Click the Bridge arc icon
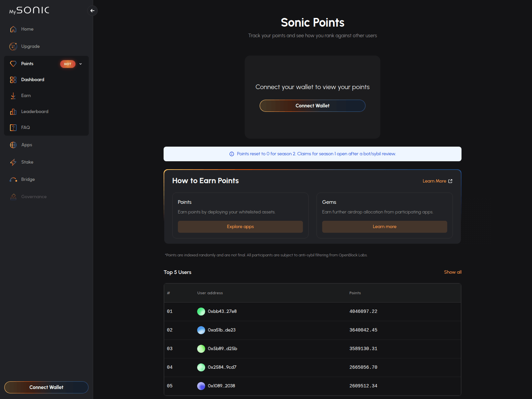 (x=13, y=180)
